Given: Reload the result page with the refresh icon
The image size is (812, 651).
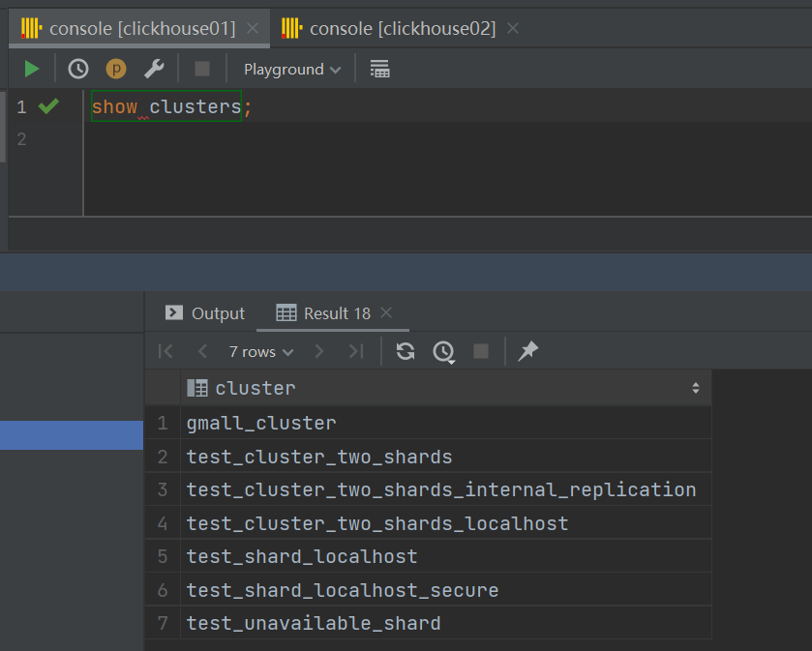Looking at the screenshot, I should click(x=406, y=351).
